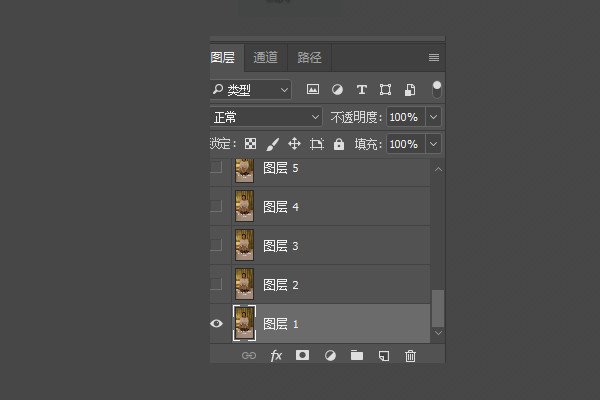Click the 图层 1 thumbnail

click(245, 323)
